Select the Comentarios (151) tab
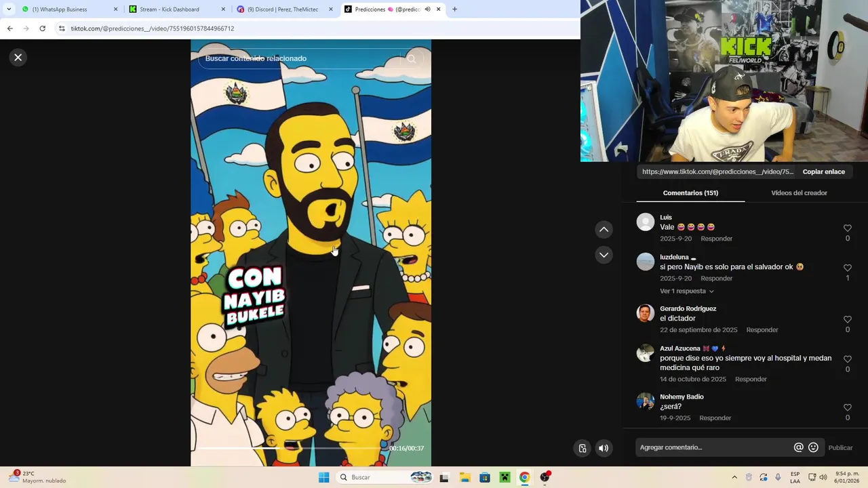Image resolution: width=868 pixels, height=488 pixels. tap(690, 193)
